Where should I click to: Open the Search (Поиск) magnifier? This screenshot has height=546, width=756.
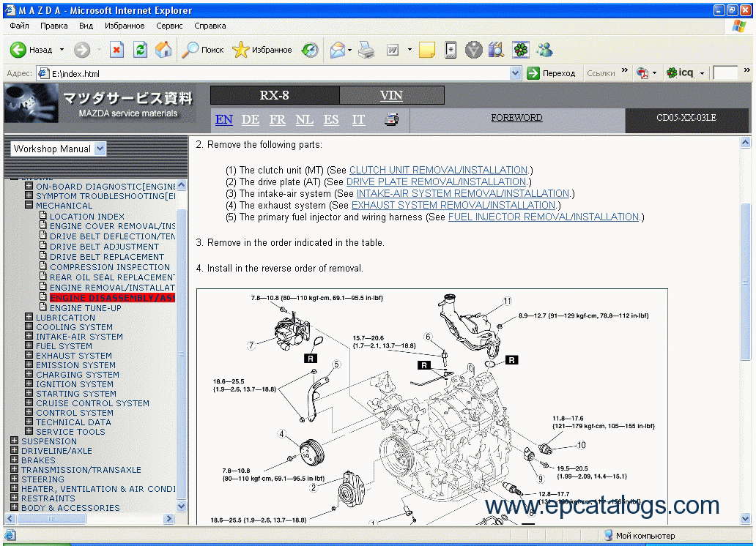[190, 50]
